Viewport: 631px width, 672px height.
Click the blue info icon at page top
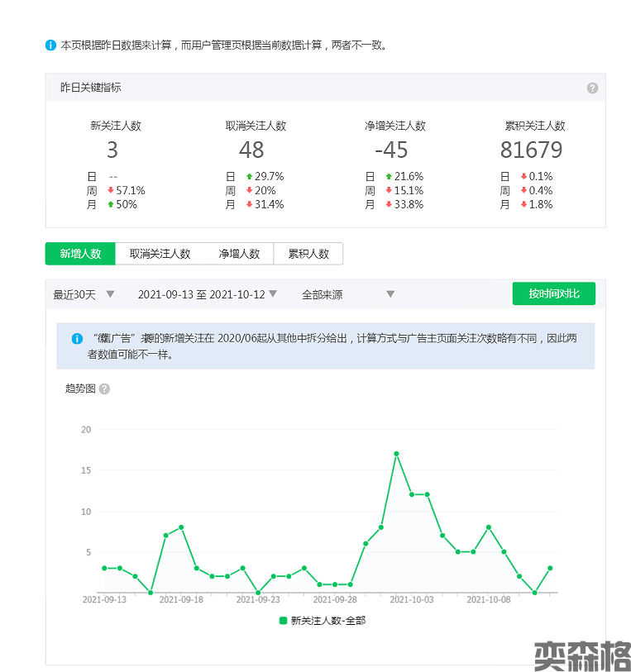point(51,45)
